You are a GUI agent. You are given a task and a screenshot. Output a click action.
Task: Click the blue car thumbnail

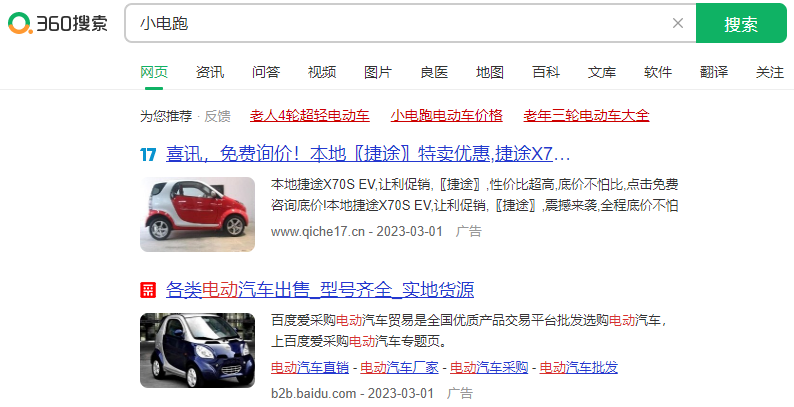click(x=197, y=350)
